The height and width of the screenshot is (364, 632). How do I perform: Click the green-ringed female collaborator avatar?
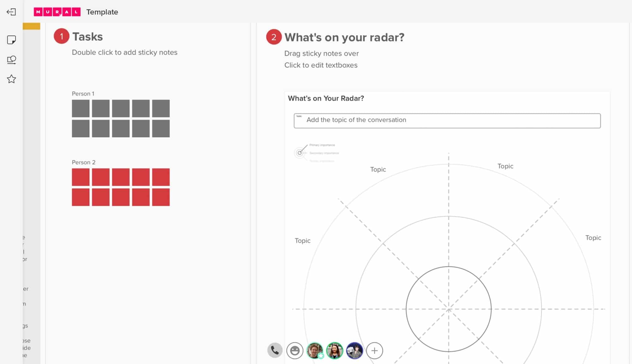point(335,351)
